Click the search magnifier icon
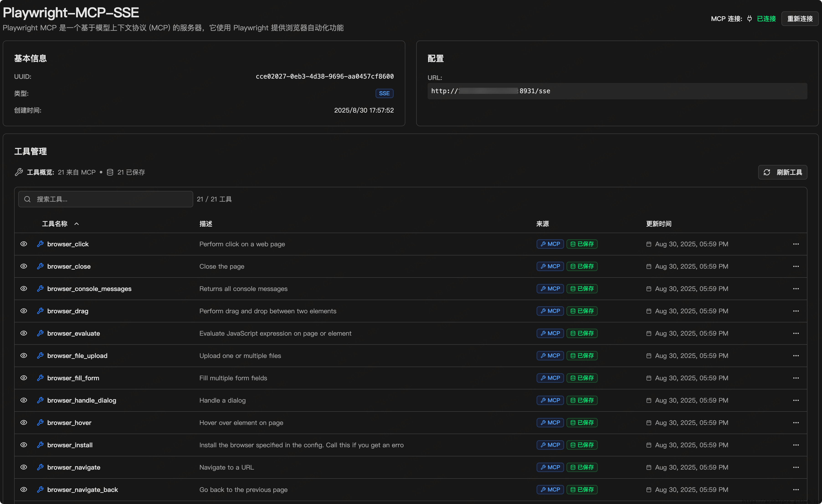Viewport: 822px width, 504px height. [x=27, y=199]
